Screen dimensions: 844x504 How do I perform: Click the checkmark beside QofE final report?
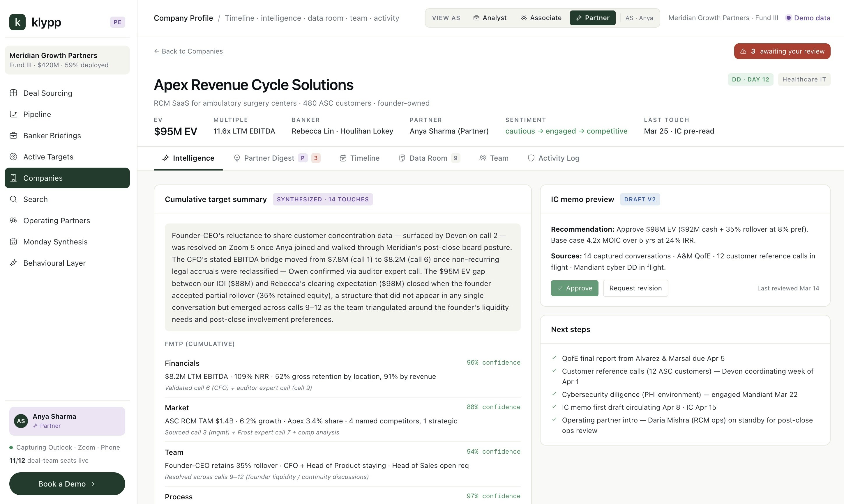tap(555, 358)
